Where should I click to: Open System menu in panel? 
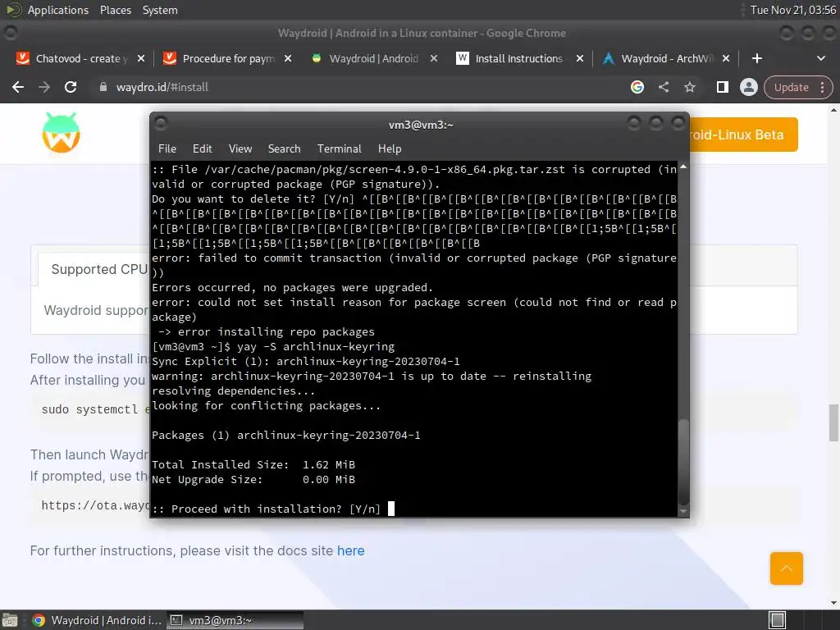pyautogui.click(x=160, y=10)
